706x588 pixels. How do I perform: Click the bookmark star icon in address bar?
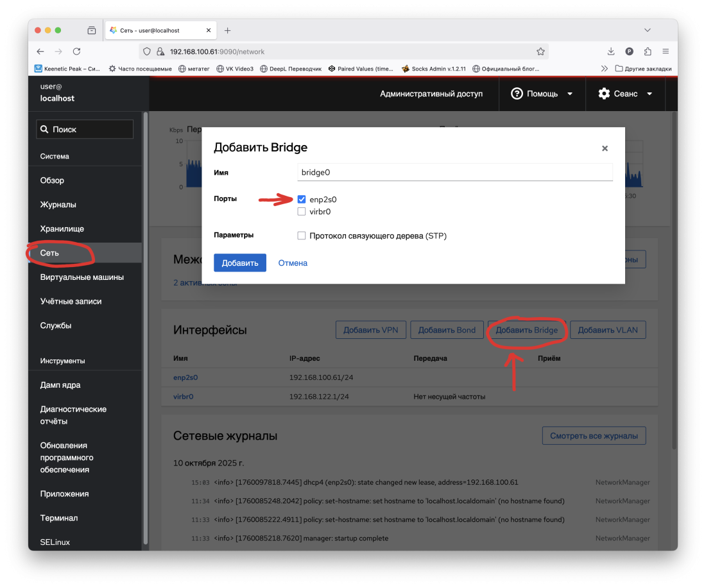coord(540,51)
